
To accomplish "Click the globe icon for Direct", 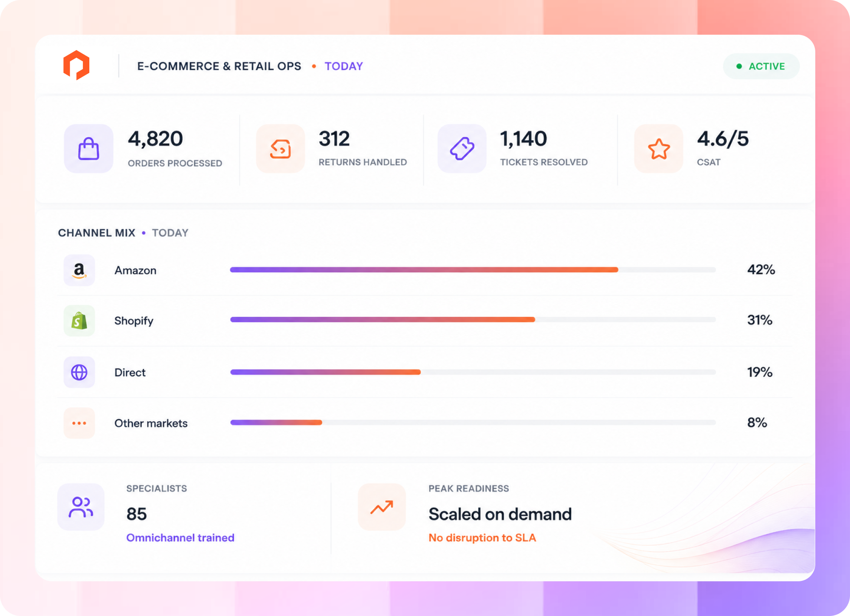I will pyautogui.click(x=79, y=372).
